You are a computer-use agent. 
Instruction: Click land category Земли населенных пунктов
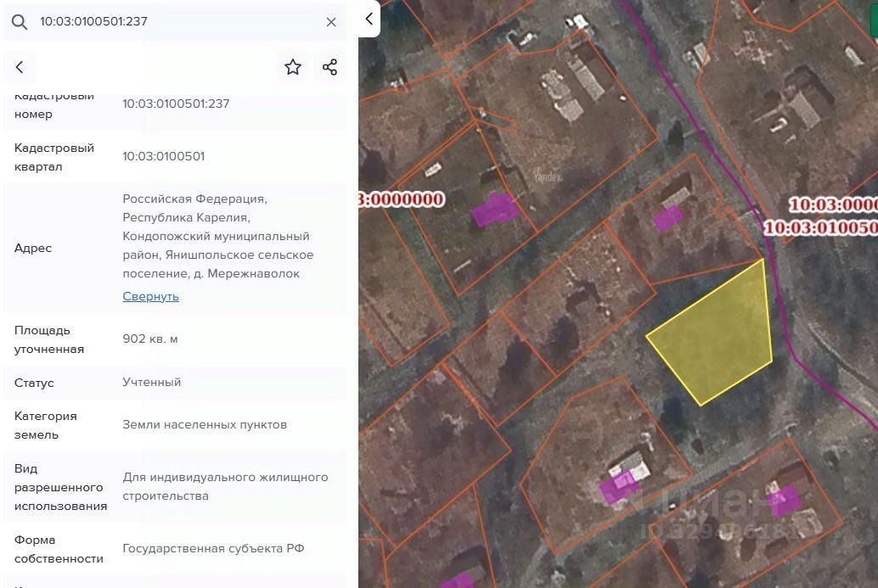[x=205, y=424]
